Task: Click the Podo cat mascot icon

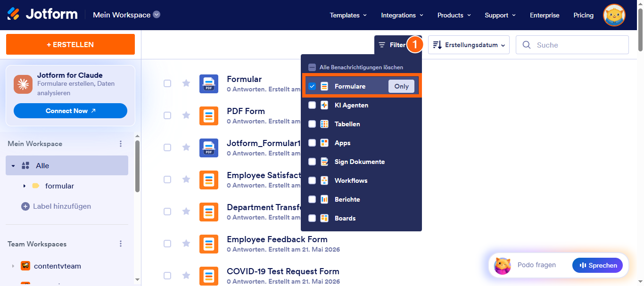Action: [x=503, y=266]
